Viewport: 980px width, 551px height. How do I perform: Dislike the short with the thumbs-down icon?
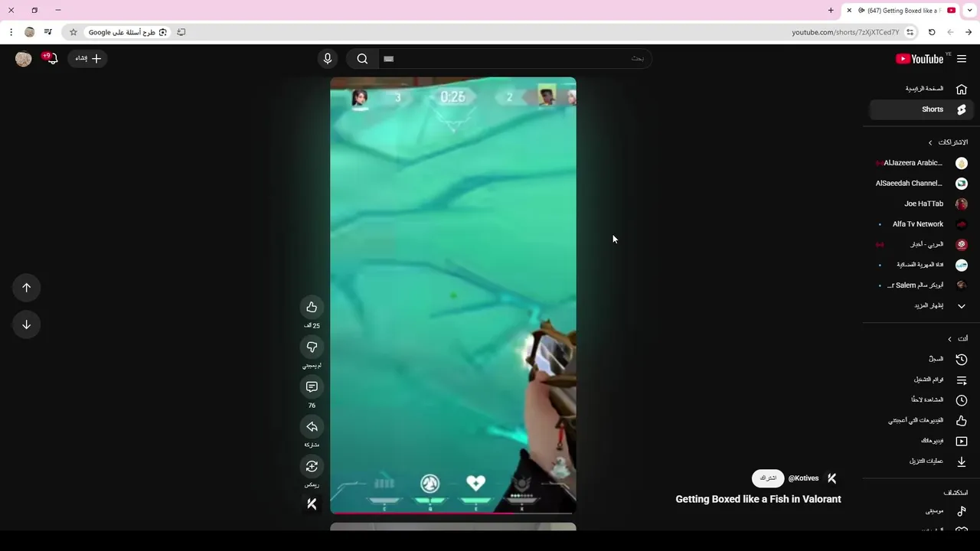(x=312, y=347)
